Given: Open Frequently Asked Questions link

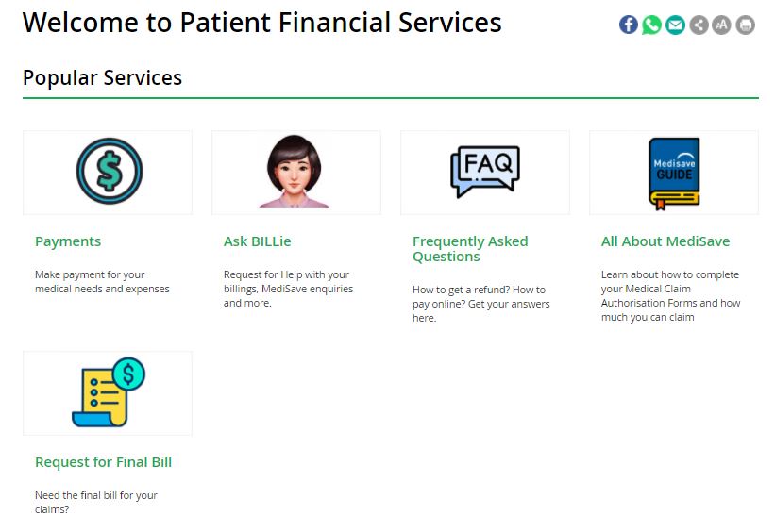Looking at the screenshot, I should click(470, 249).
